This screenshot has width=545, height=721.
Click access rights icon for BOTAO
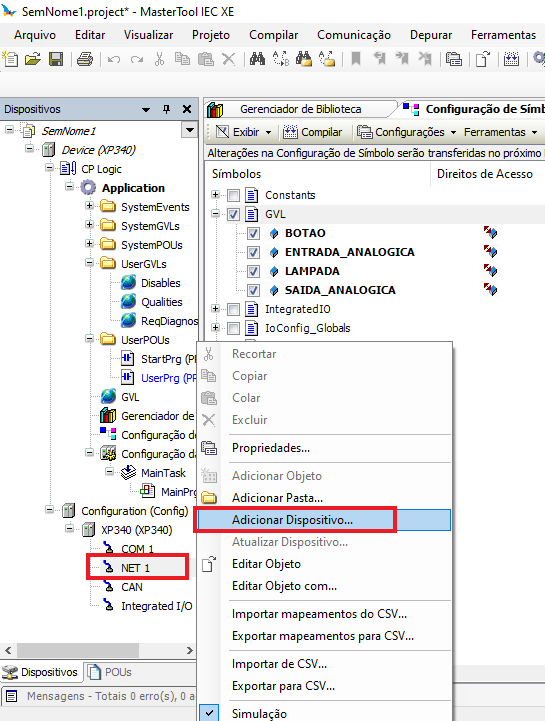pos(490,233)
